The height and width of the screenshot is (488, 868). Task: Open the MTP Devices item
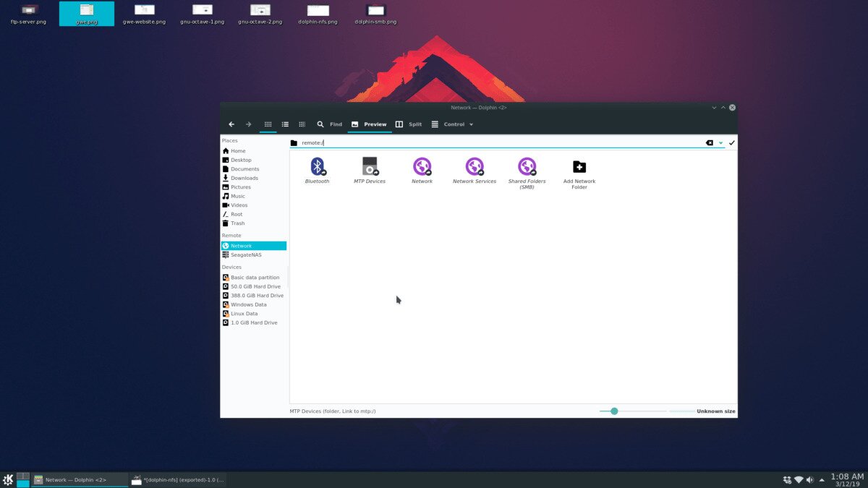pos(370,171)
